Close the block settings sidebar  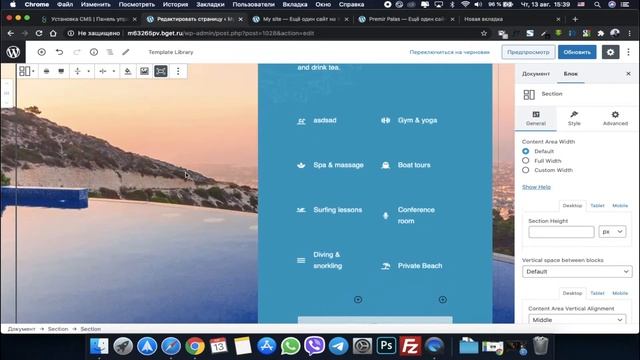(629, 74)
